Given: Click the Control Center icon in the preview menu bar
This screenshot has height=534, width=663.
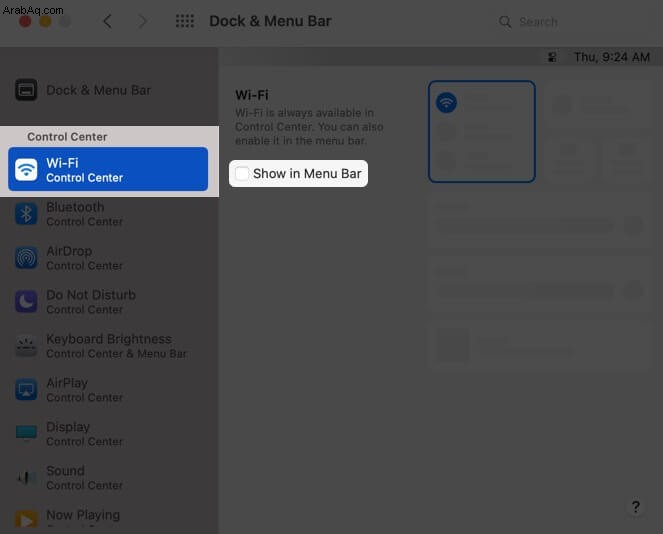Looking at the screenshot, I should (552, 57).
